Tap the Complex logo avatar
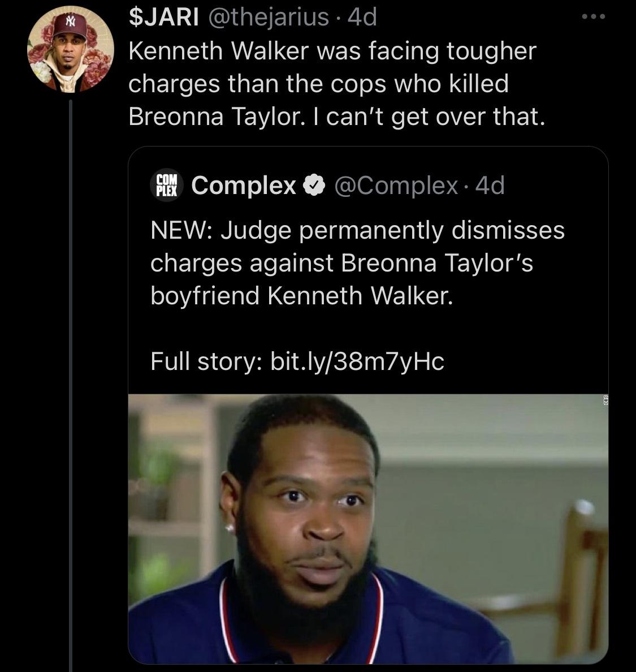Image resolution: width=636 pixels, height=672 pixels. point(167,185)
